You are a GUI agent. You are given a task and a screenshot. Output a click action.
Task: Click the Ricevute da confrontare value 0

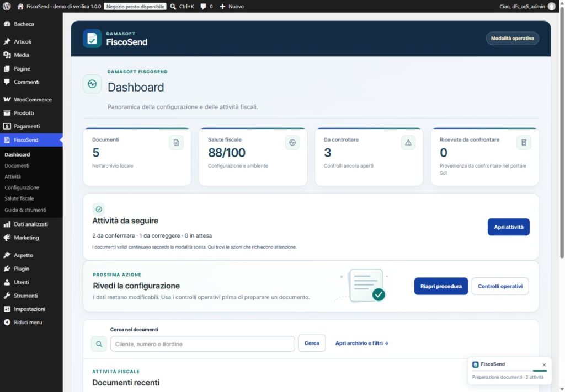(444, 153)
